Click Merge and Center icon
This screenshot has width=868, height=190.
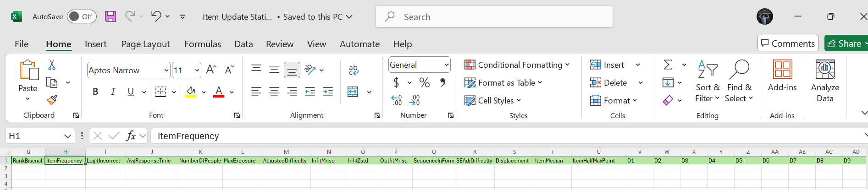coord(353,92)
